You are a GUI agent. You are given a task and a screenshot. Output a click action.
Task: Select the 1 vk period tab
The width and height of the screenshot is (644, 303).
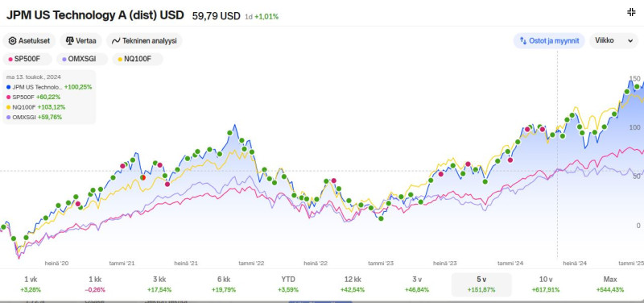pyautogui.click(x=31, y=284)
